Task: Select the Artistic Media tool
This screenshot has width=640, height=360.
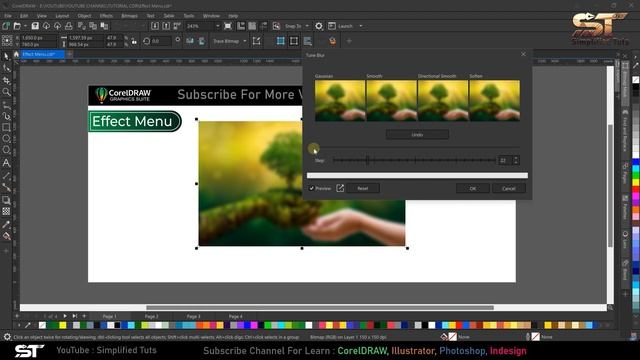Action: pos(6,116)
